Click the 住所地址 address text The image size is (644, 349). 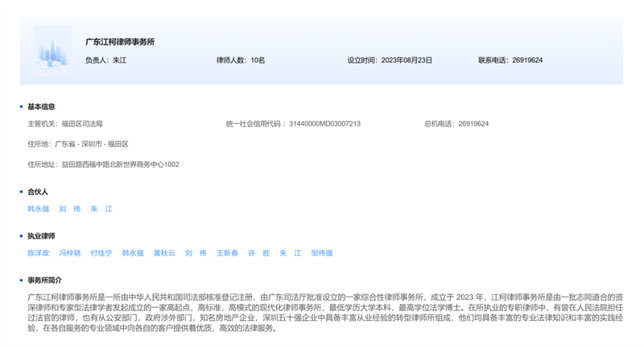[x=120, y=164]
